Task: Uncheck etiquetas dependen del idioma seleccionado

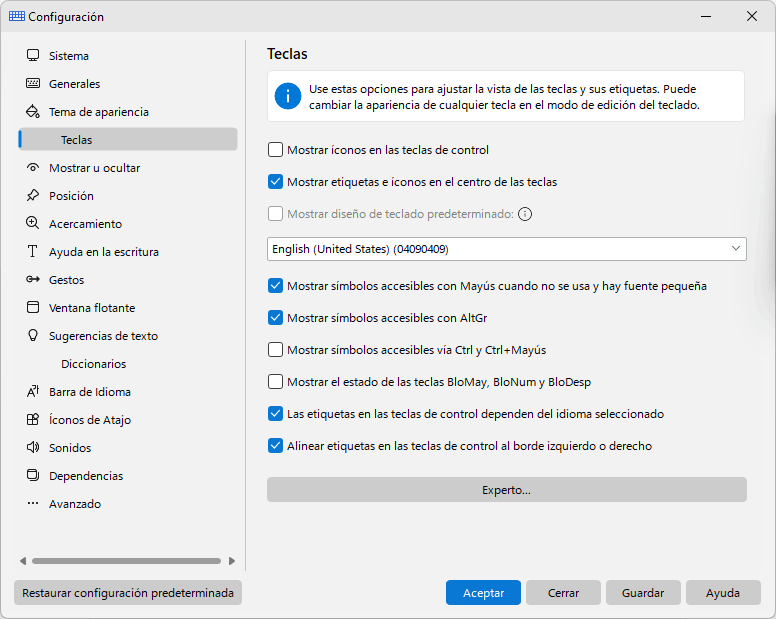Action: click(275, 414)
